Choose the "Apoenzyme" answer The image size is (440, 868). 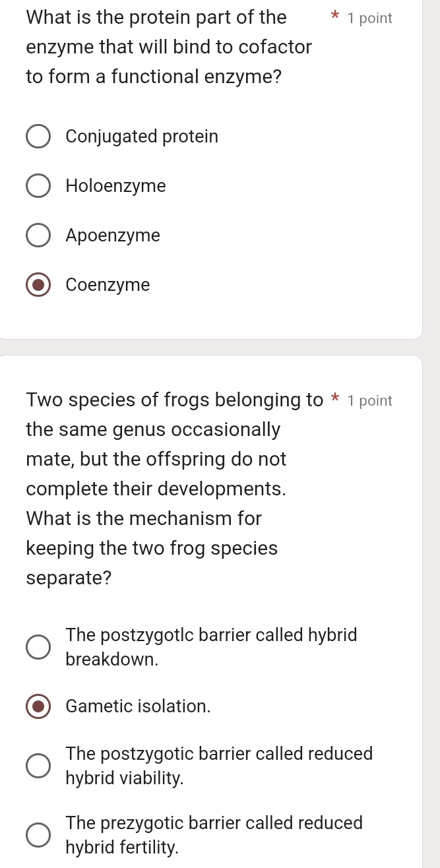coord(38,235)
